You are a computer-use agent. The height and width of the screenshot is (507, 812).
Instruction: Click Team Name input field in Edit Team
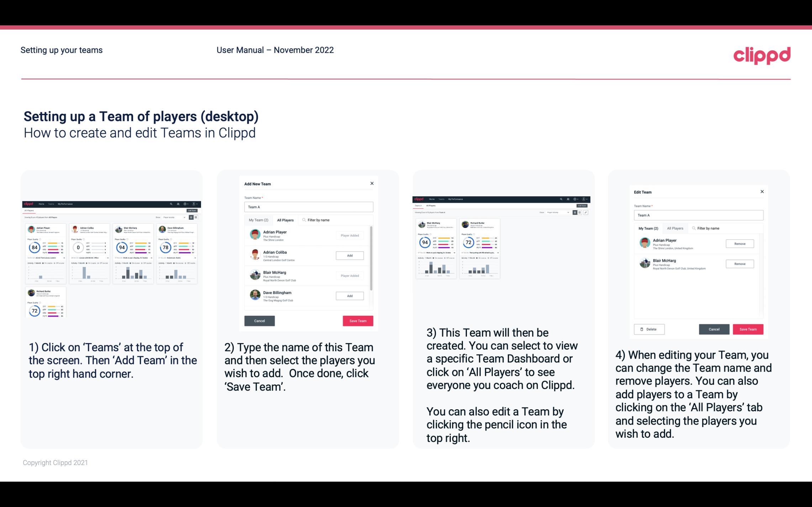pyautogui.click(x=696, y=215)
